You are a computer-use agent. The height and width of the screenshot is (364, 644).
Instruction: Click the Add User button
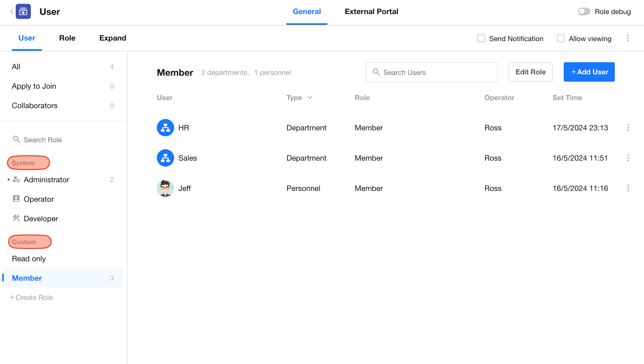point(589,72)
